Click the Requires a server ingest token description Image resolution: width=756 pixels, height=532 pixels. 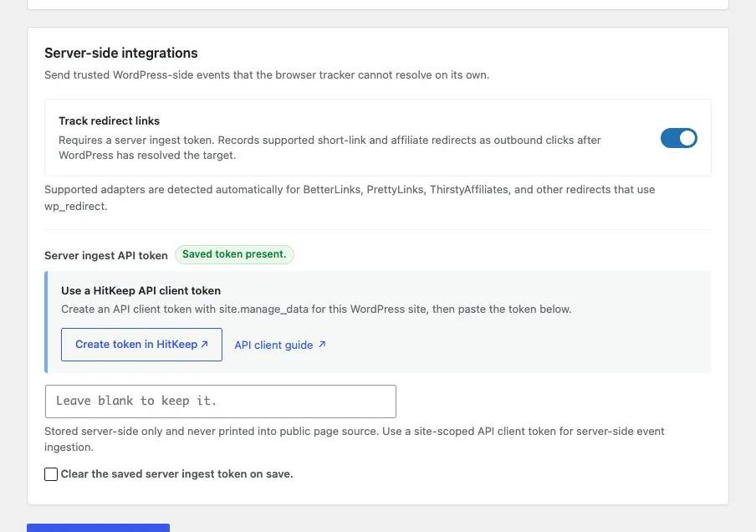pos(329,147)
